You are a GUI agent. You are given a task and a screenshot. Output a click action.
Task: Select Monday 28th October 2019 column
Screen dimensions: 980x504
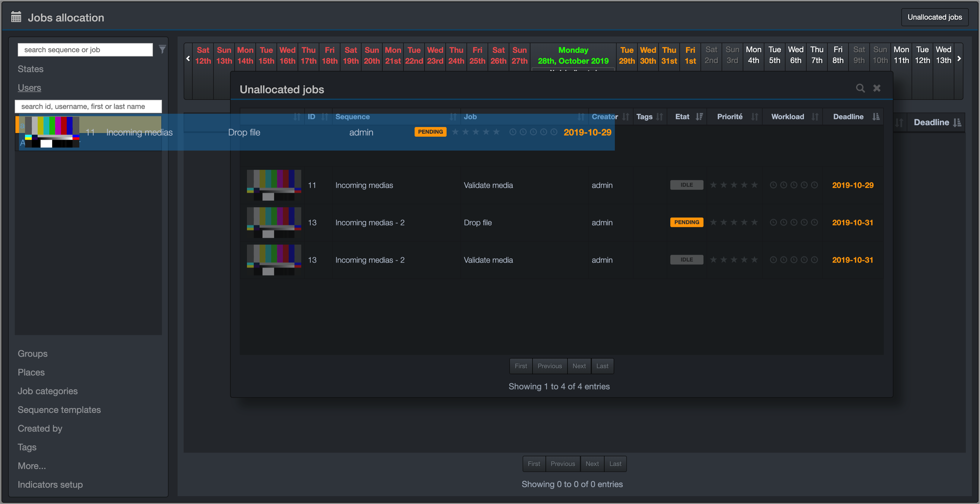tap(573, 56)
